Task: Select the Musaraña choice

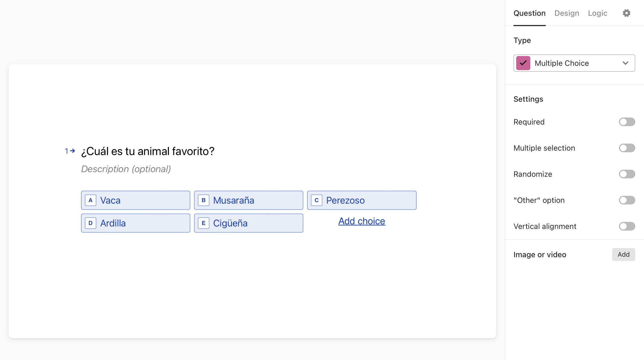Action: [x=249, y=200]
